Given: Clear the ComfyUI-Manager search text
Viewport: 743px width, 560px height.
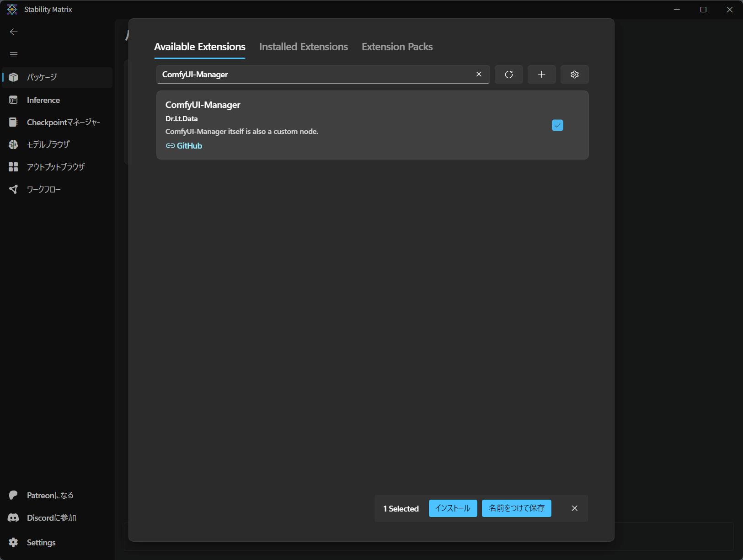Looking at the screenshot, I should tap(479, 74).
